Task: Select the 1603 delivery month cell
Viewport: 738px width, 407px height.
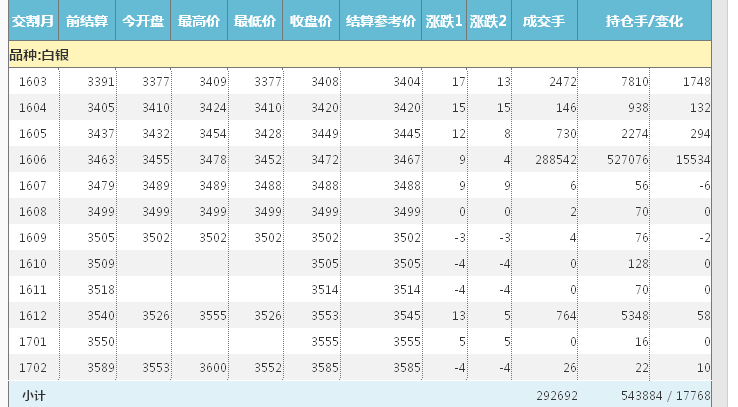Action: (33, 81)
